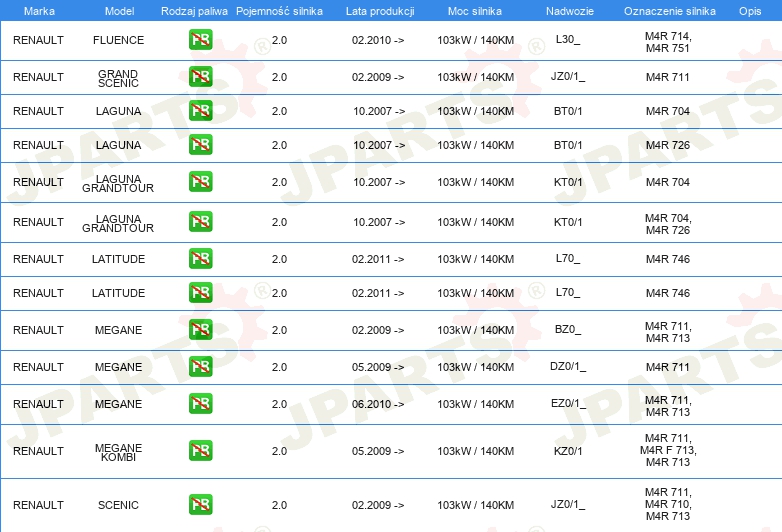Select the GRAND SCENIC model cell
The height and width of the screenshot is (532, 782).
(x=118, y=78)
